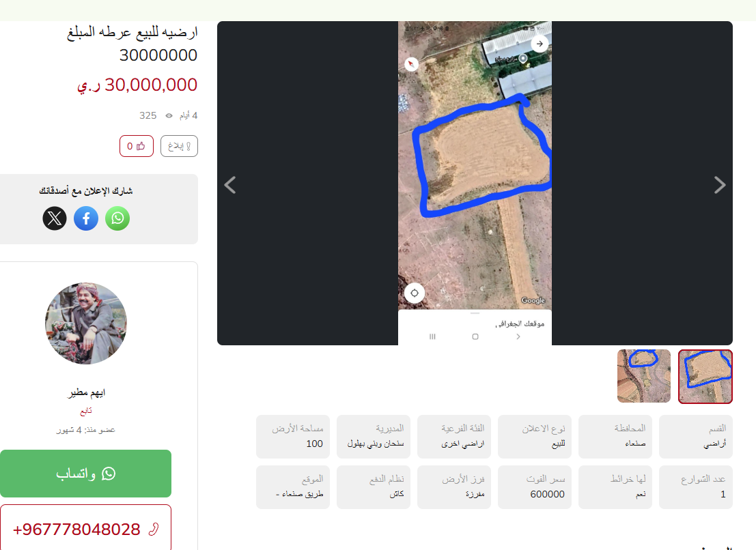Show next image with right arrow
The width and height of the screenshot is (756, 550).
point(719,185)
